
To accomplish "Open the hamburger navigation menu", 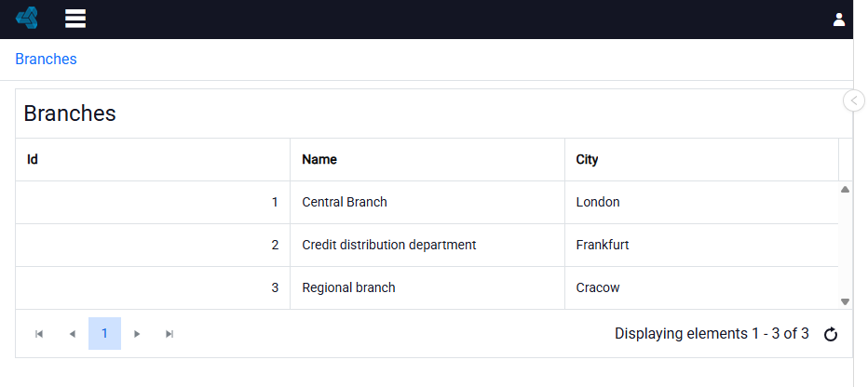I will [x=75, y=19].
